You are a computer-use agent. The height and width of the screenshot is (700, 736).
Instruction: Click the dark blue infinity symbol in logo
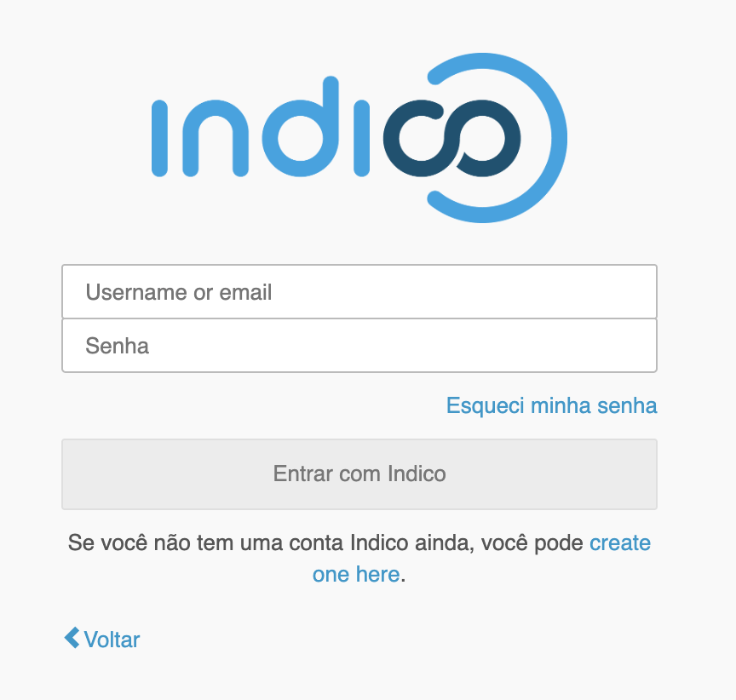point(451,139)
